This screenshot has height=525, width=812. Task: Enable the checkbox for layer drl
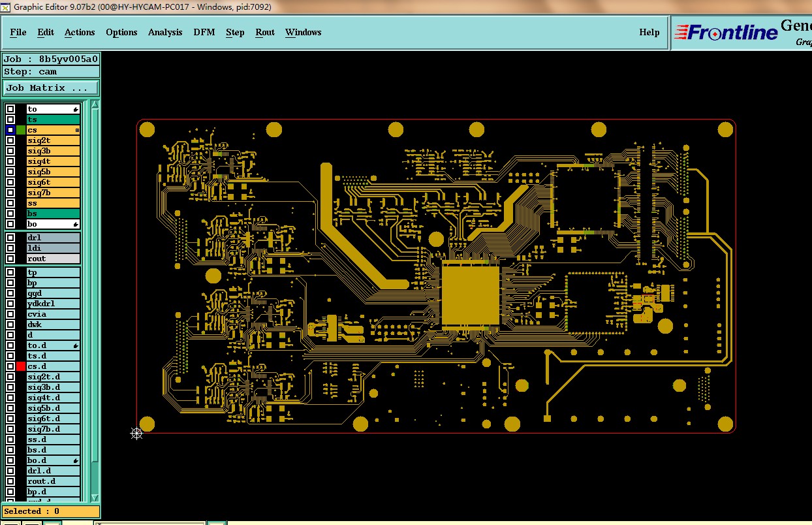[x=10, y=238]
